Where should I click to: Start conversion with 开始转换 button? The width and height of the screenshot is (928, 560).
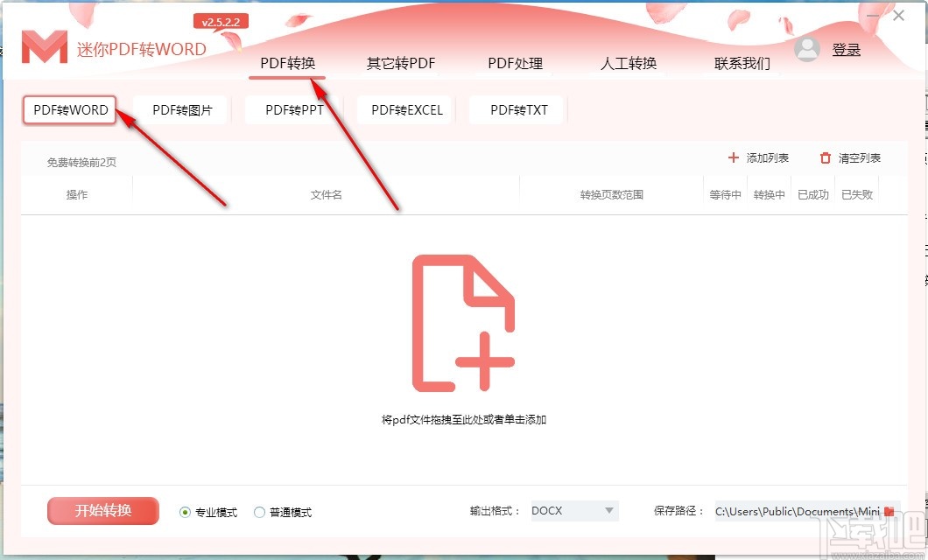pos(102,511)
